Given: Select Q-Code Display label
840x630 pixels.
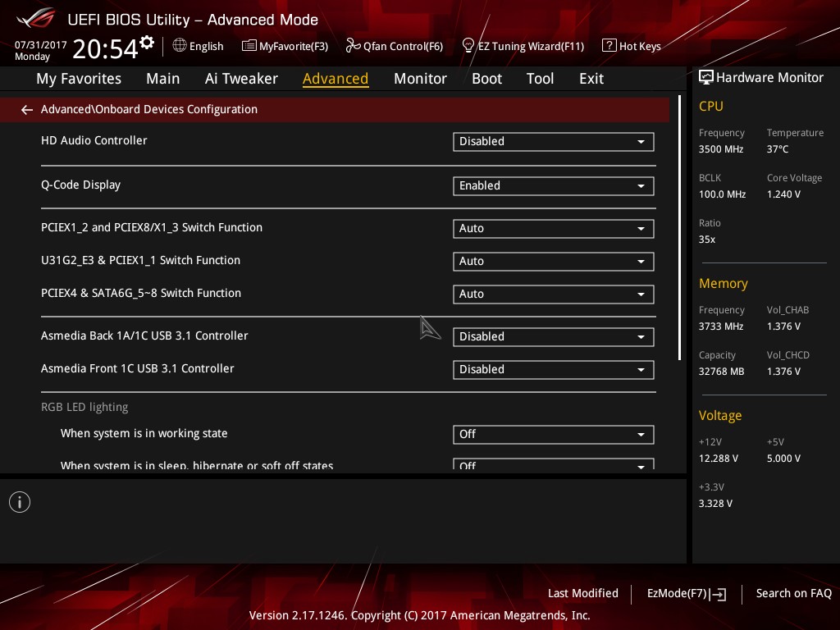Looking at the screenshot, I should tap(80, 185).
